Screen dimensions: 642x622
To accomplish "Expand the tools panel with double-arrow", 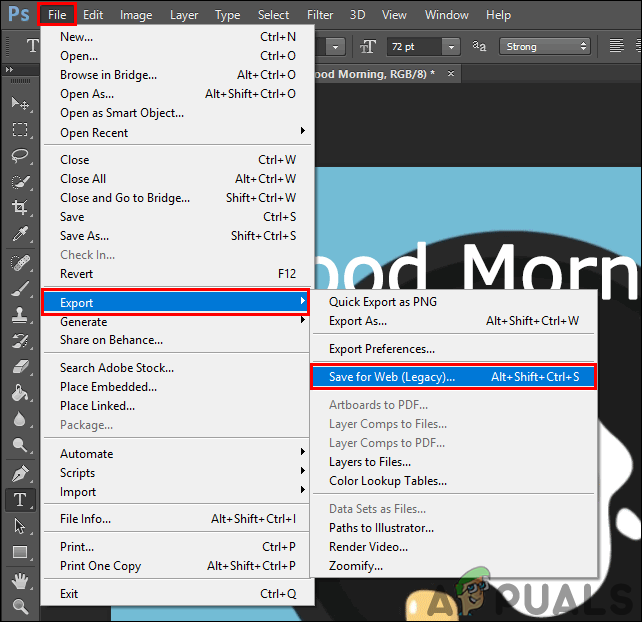I will tap(9, 70).
